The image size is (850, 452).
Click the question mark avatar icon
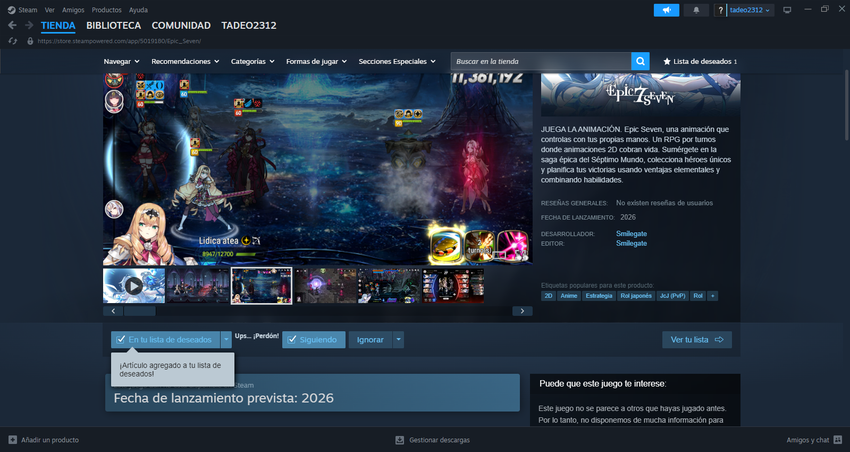pos(720,10)
